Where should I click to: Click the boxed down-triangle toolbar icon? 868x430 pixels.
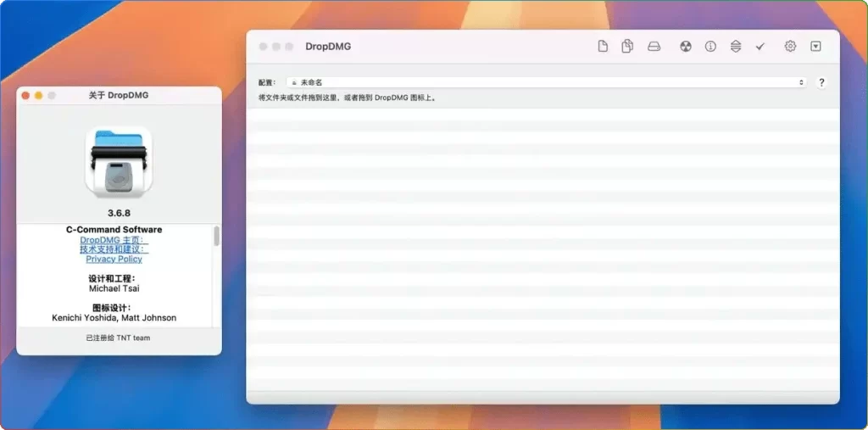815,47
